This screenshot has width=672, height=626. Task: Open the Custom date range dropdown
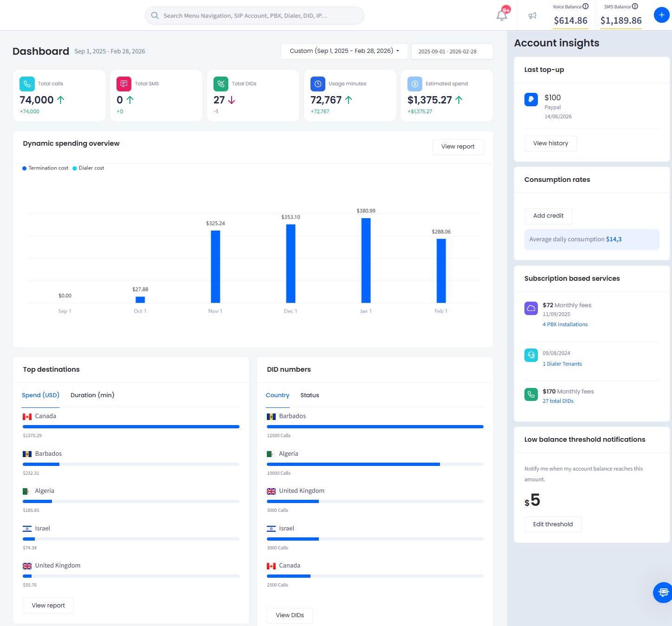[344, 51]
